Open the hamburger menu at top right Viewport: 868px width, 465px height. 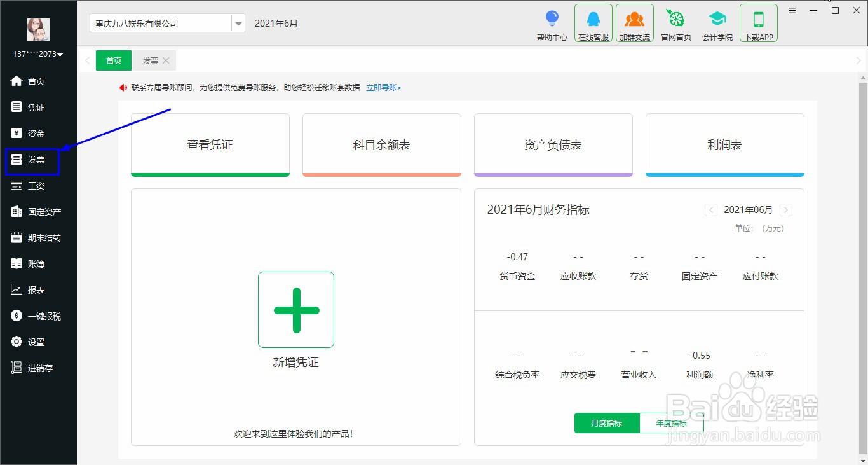792,10
